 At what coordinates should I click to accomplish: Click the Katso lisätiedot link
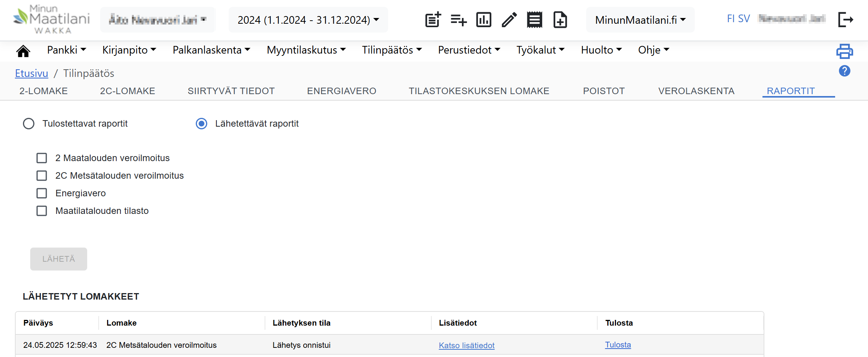467,345
